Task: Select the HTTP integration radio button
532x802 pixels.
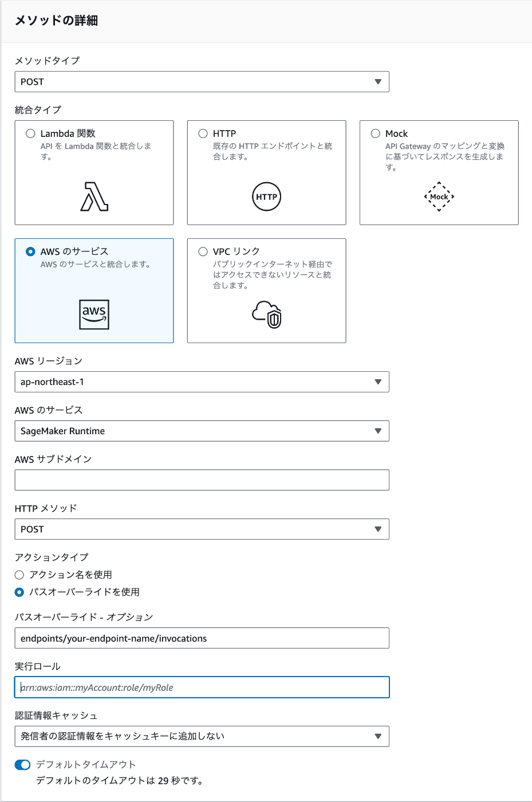Action: coord(203,133)
